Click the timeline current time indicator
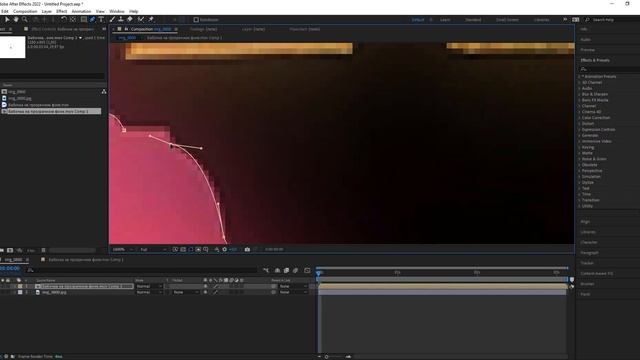This screenshot has width=640, height=360. (318, 273)
